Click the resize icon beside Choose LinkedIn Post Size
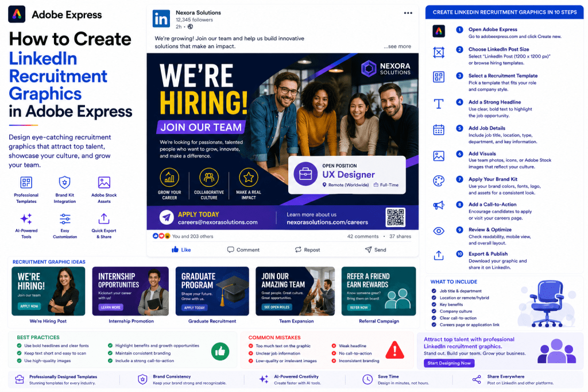This screenshot has width=588, height=392. click(439, 52)
